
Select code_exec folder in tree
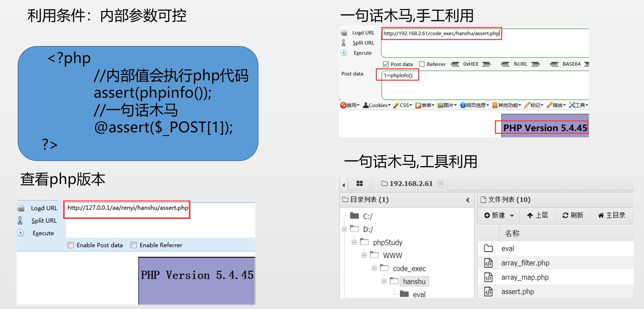click(409, 268)
